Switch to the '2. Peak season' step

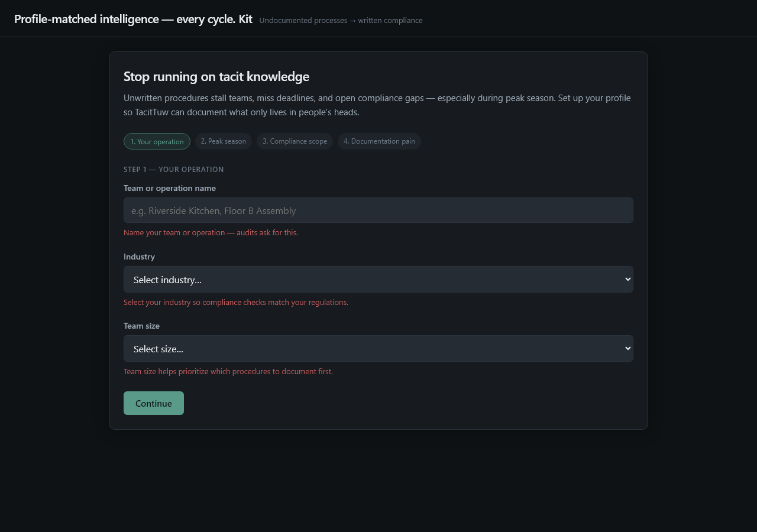pos(224,141)
